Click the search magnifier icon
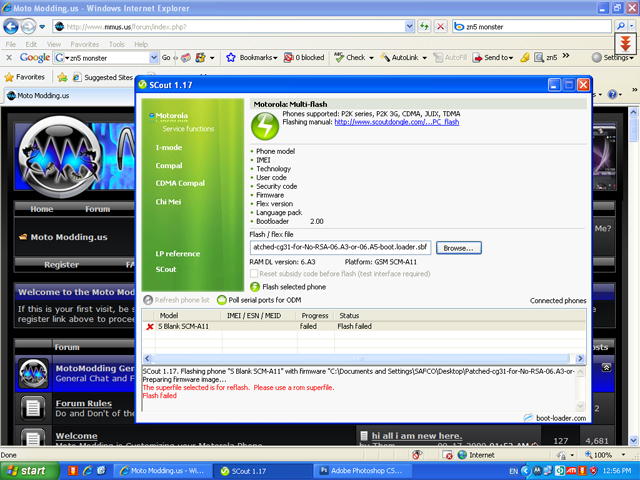 click(x=621, y=26)
